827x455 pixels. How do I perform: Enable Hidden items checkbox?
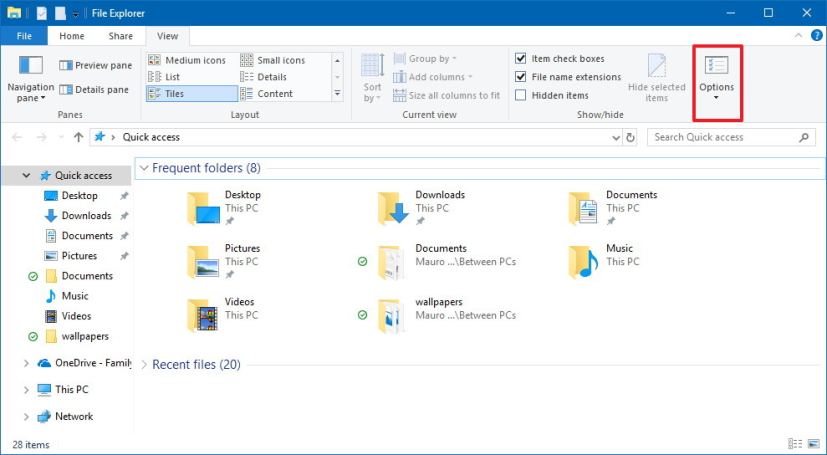(521, 95)
